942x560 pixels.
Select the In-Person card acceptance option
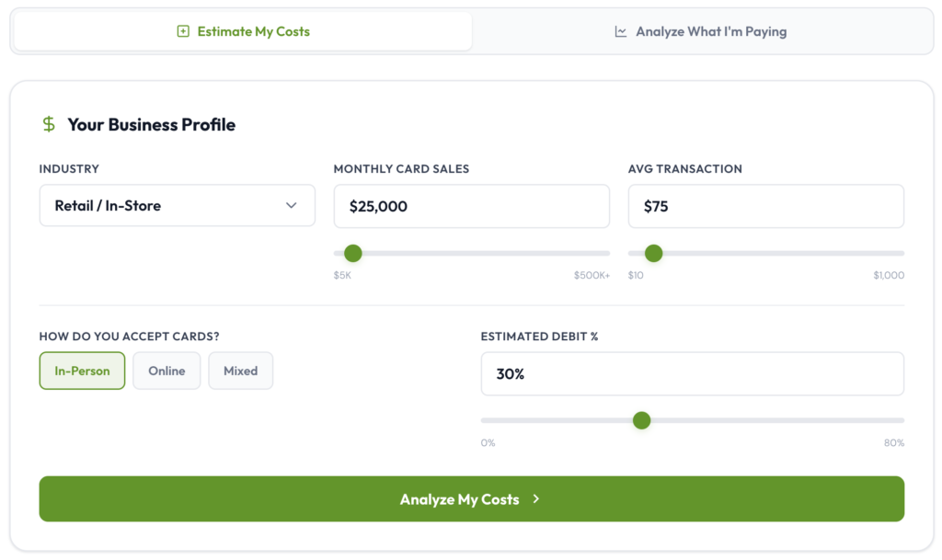click(82, 371)
